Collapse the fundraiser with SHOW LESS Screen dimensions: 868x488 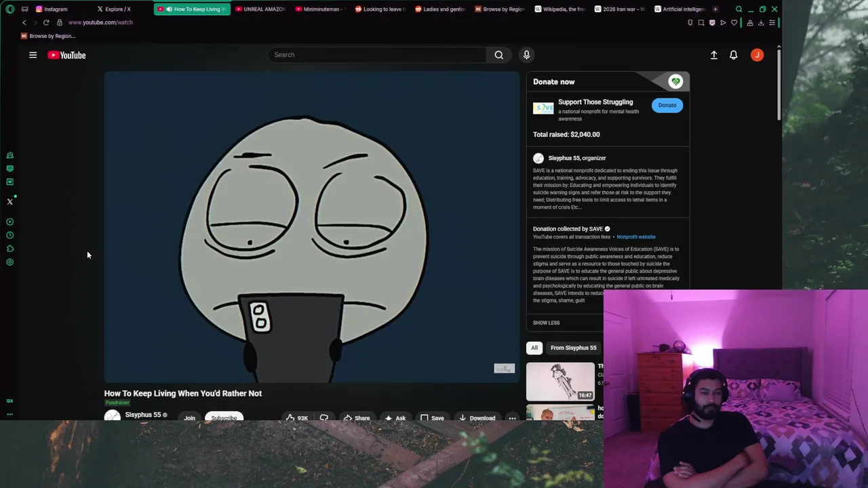[546, 323]
